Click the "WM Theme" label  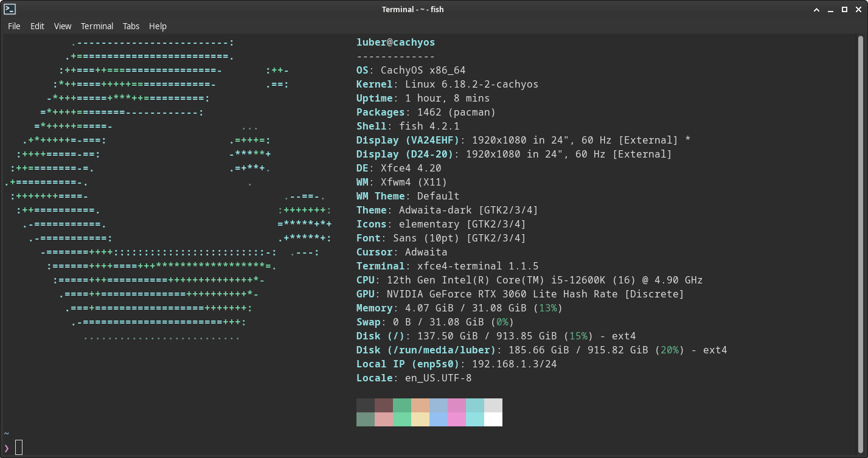[381, 196]
